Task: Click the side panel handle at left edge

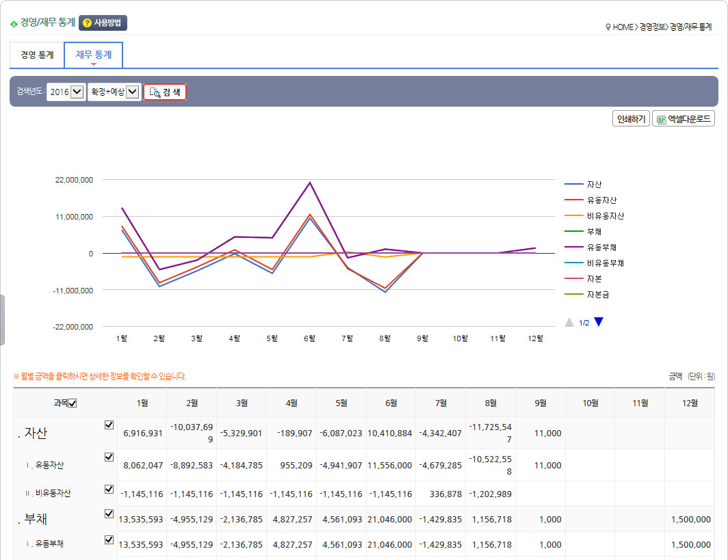Action: 2,320
